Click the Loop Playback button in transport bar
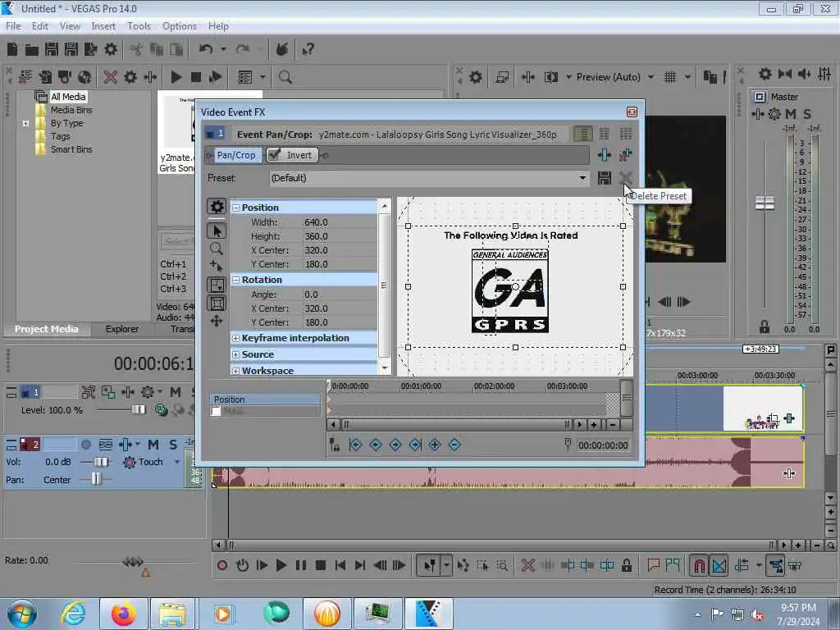Screen dimensions: 840x630 tap(242, 565)
